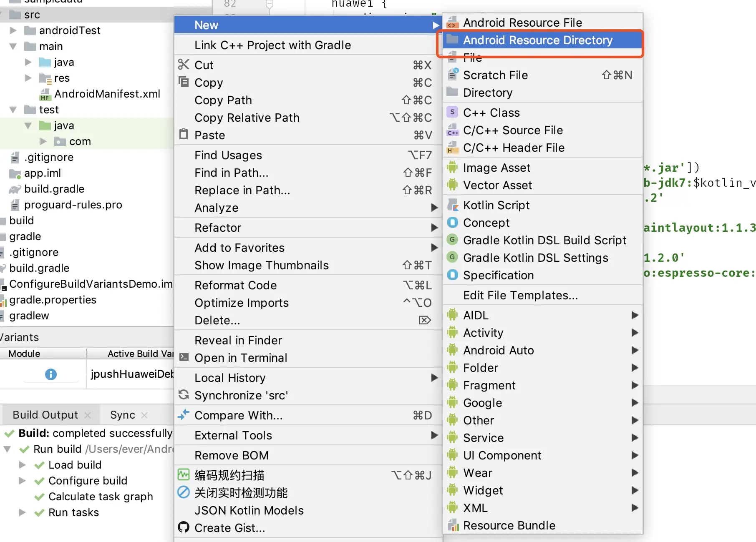756x542 pixels.
Task: Choose Copy Relative Path
Action: point(308,118)
